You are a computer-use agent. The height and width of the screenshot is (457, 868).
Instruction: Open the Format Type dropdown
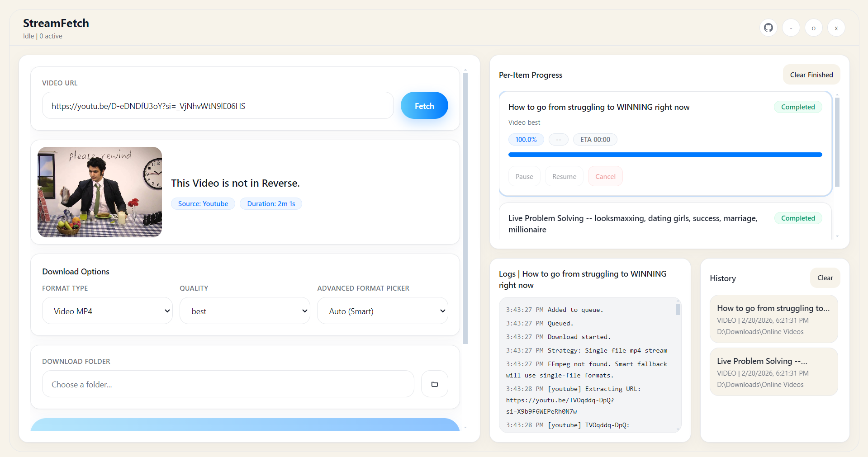tap(107, 311)
